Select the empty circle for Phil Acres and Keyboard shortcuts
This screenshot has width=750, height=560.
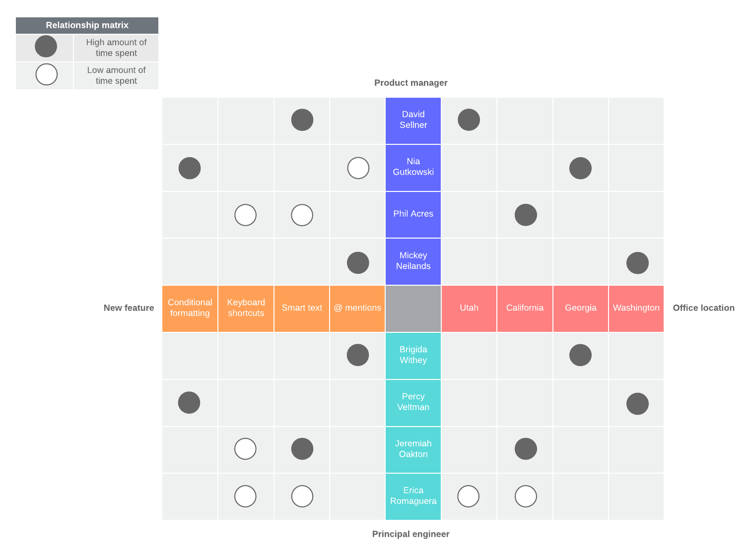click(x=245, y=215)
